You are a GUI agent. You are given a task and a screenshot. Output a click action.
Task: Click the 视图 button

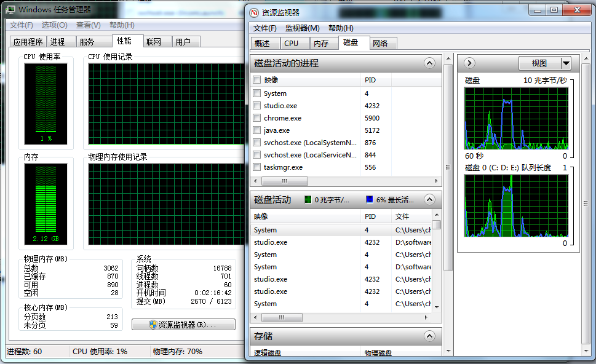(540, 63)
